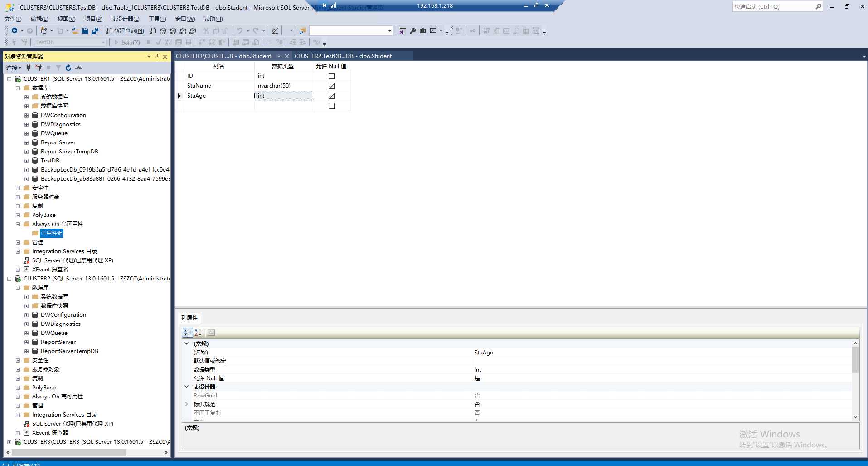Screen dimensions: 868x466
Task: Click the DMX query icon
Action: point(173,31)
